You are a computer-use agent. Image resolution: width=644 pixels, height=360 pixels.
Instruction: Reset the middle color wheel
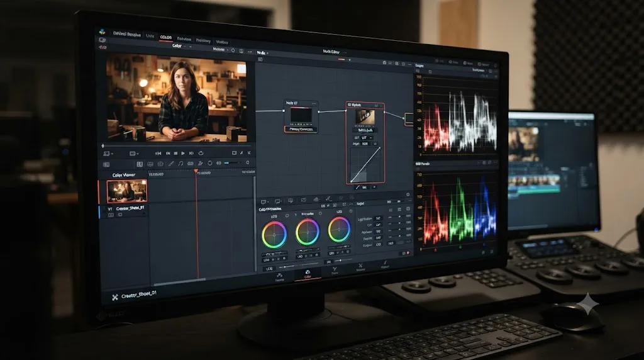tap(320, 213)
